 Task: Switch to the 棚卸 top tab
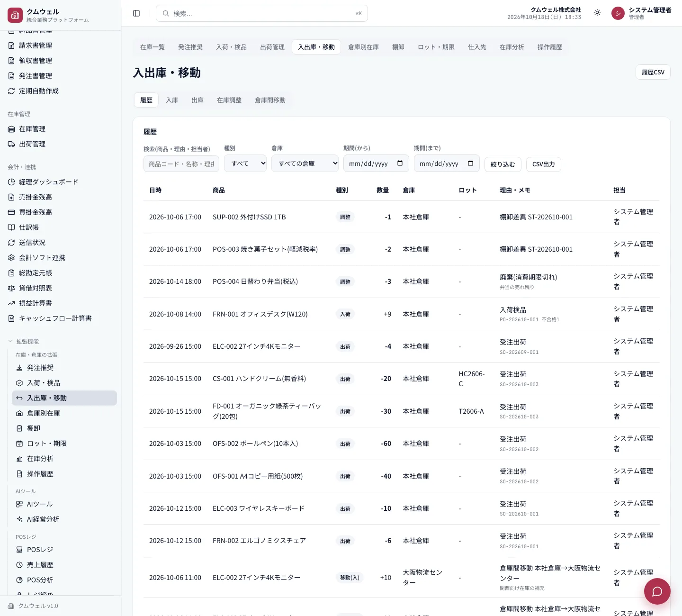point(398,47)
